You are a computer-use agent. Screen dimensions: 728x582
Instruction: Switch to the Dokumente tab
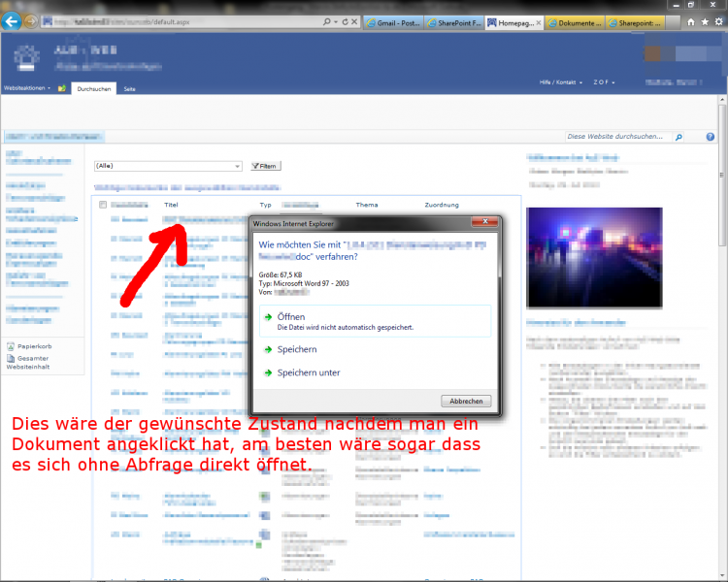[575, 22]
